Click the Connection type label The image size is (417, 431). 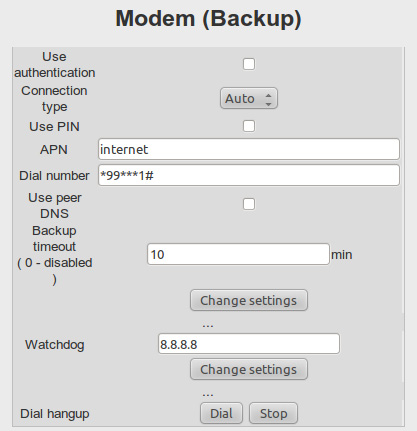(54, 99)
